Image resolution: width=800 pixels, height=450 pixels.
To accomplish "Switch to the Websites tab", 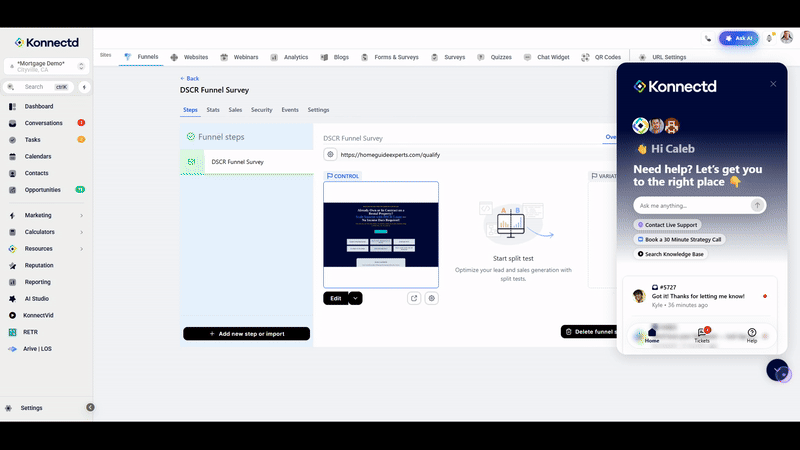I will [189, 57].
